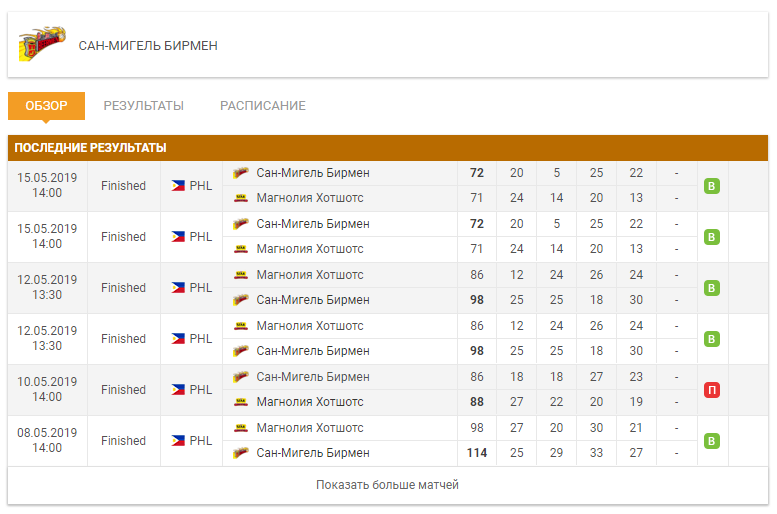Open Сан-Мигель Бирмен in the 10.05.2019 match
777x514 pixels.
(313, 377)
